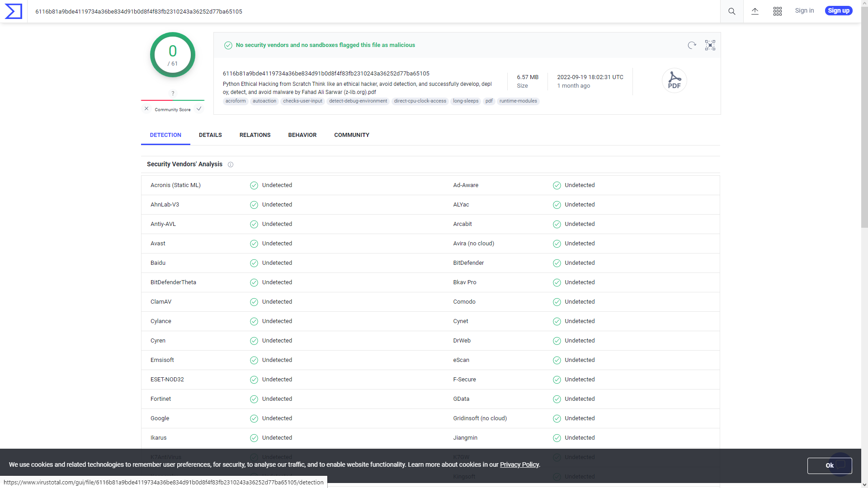Click the Sign up button
The width and height of the screenshot is (868, 488).
pos(839,11)
